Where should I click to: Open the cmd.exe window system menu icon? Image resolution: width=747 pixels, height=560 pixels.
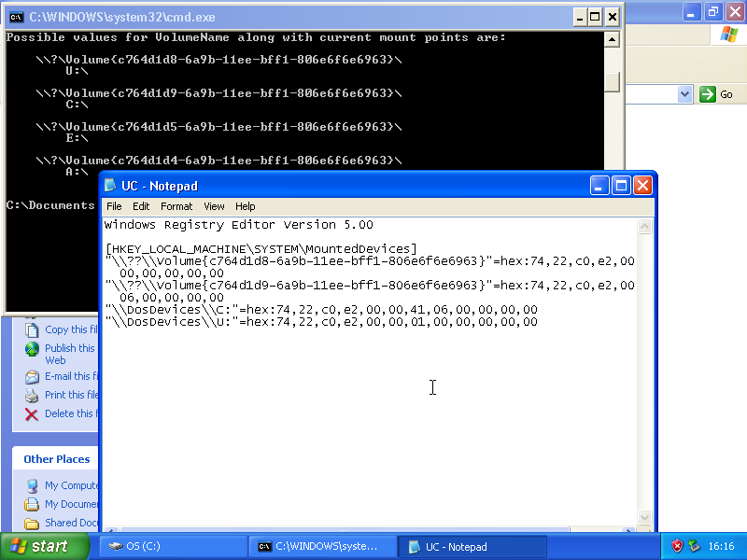pos(16,17)
